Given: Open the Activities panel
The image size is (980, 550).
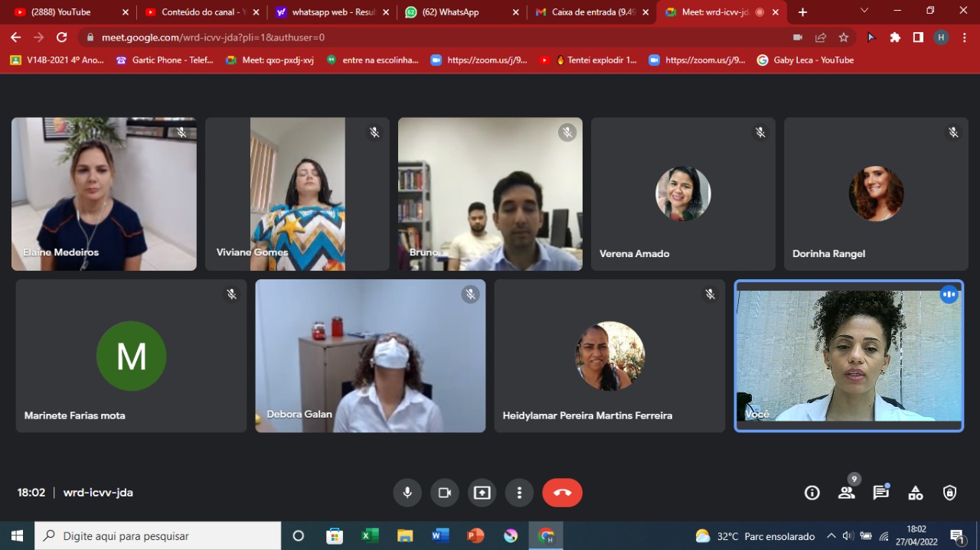Looking at the screenshot, I should 915,493.
